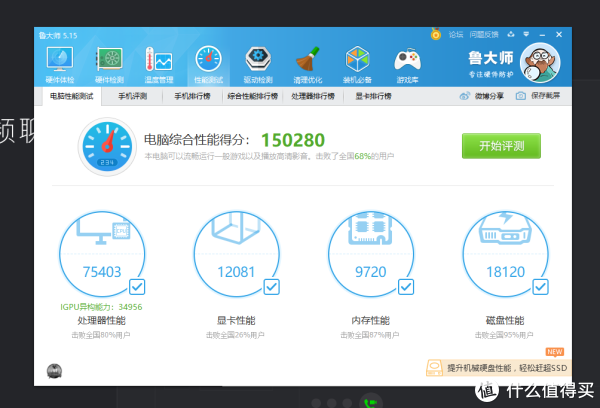Viewport: 600px width, 408px height.
Task: Click the total score value 150280
Action: (293, 140)
